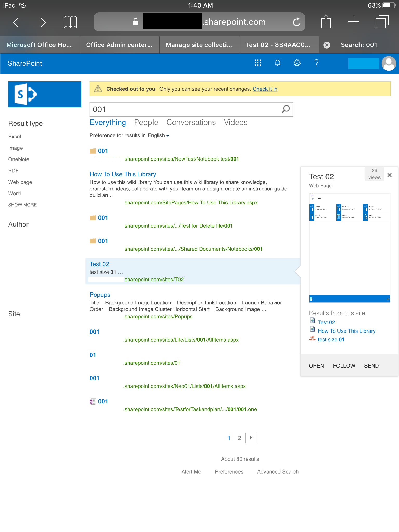This screenshot has height=532, width=399.
Task: Tap Safari forward arrow
Action: pos(43,22)
